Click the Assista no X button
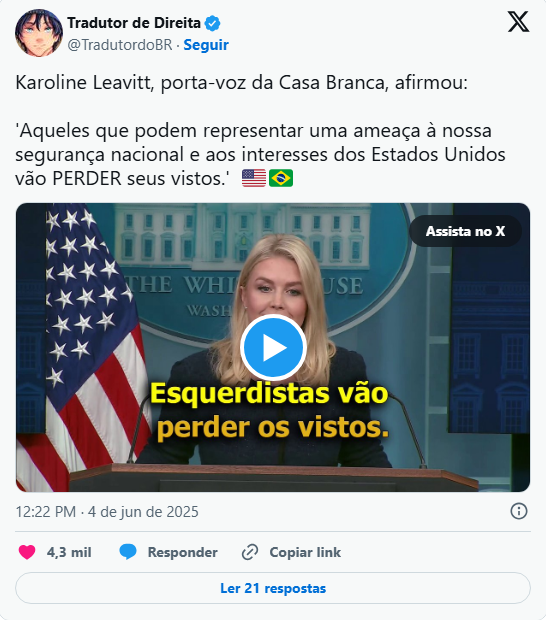Image resolution: width=546 pixels, height=620 pixels. click(x=465, y=231)
